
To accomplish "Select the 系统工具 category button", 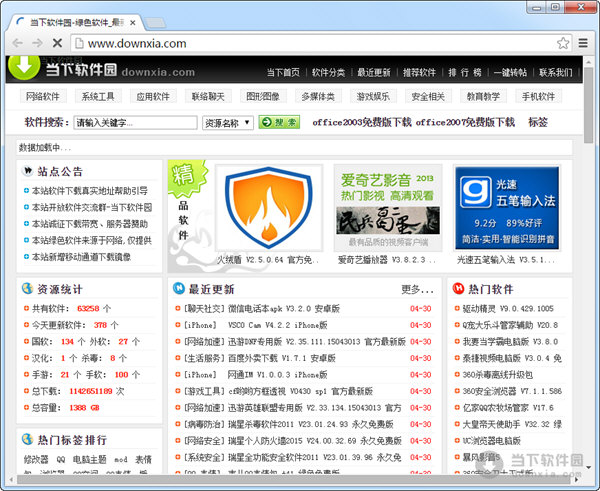I will tap(98, 96).
